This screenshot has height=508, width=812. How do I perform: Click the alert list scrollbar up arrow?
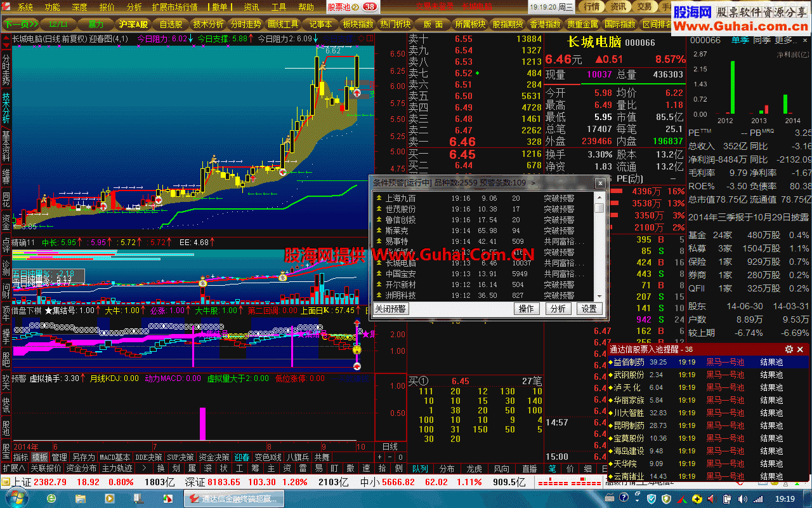(x=599, y=197)
